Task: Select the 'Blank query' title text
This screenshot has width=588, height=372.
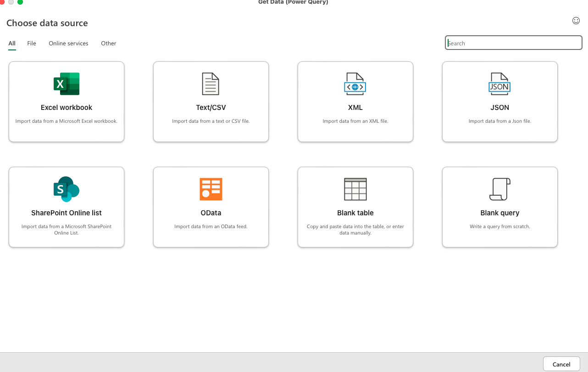Action: [x=500, y=213]
